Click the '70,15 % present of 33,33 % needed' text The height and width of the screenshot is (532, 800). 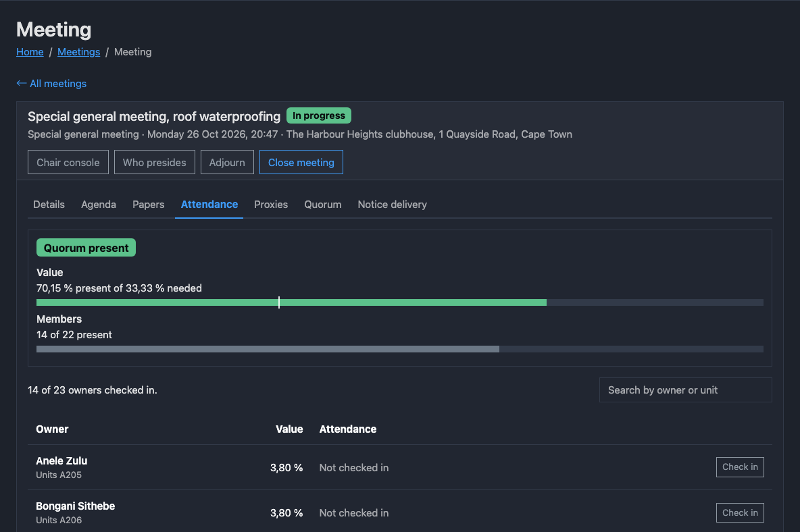coord(120,288)
